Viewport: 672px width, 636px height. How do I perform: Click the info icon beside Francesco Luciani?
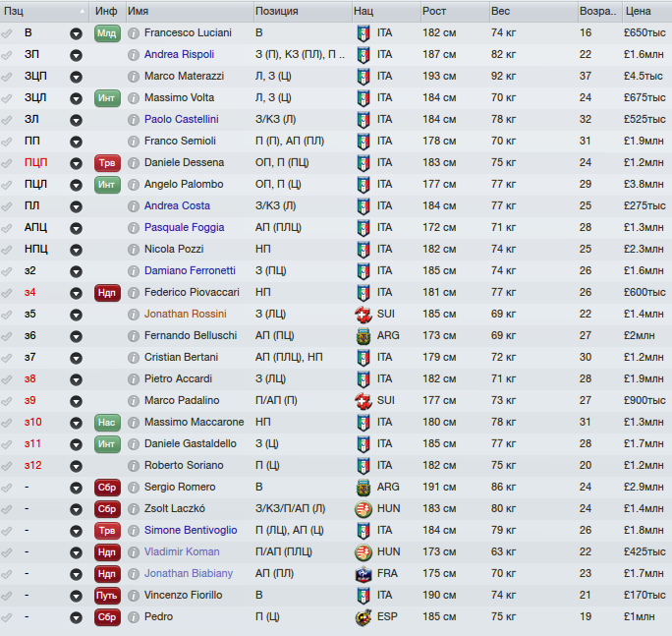click(135, 32)
